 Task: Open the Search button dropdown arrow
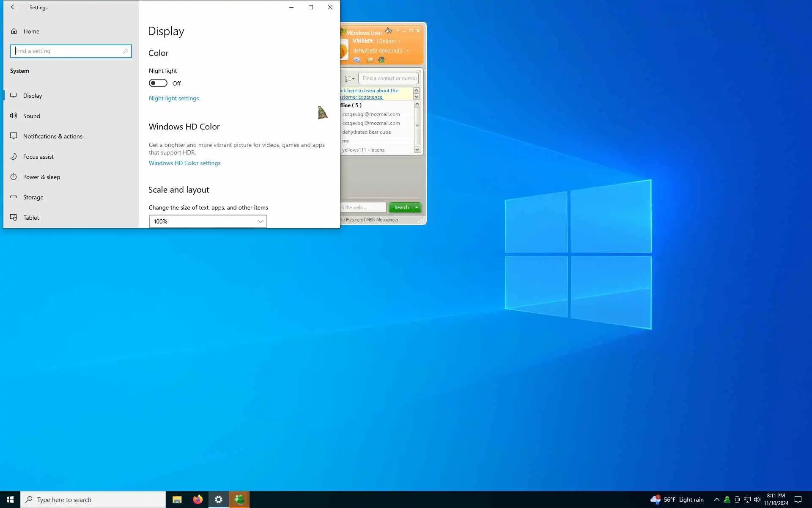point(417,207)
